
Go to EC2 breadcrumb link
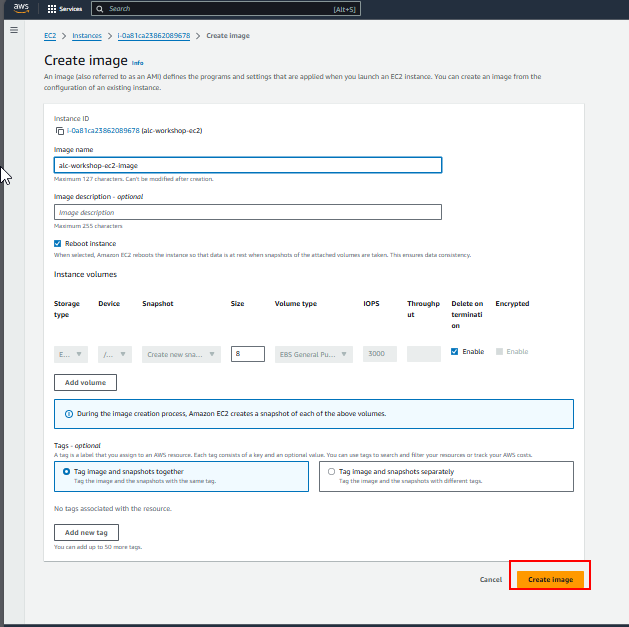[x=50, y=35]
